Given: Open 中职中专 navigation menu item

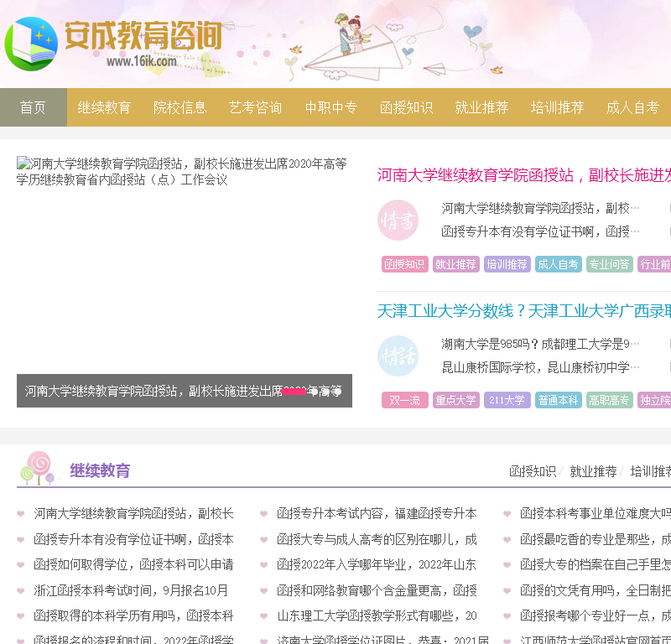Looking at the screenshot, I should pos(330,107).
